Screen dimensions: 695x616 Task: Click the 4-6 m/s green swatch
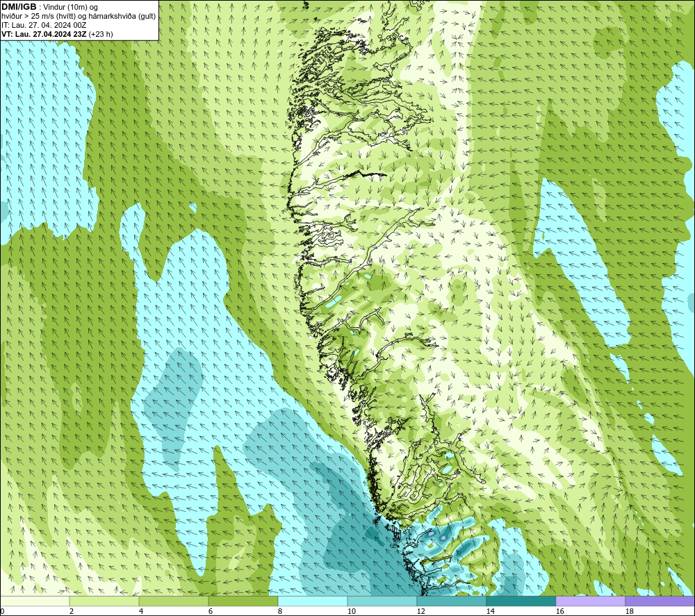tap(174, 601)
